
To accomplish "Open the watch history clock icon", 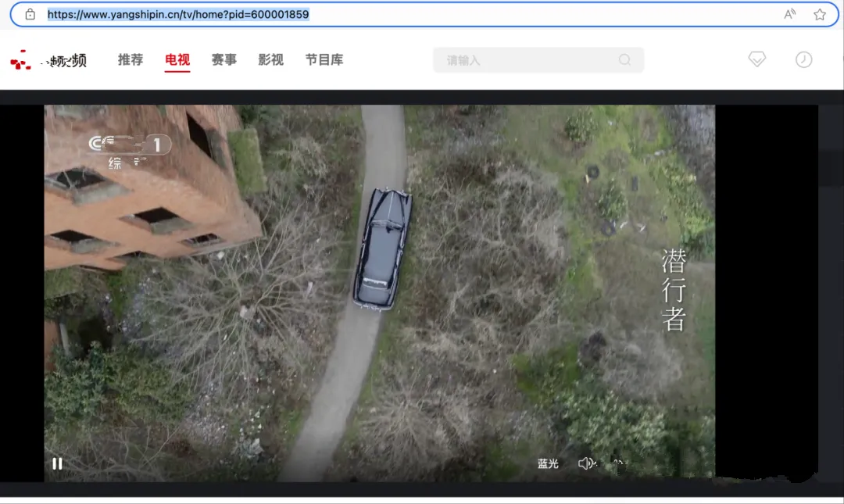I will coord(803,59).
